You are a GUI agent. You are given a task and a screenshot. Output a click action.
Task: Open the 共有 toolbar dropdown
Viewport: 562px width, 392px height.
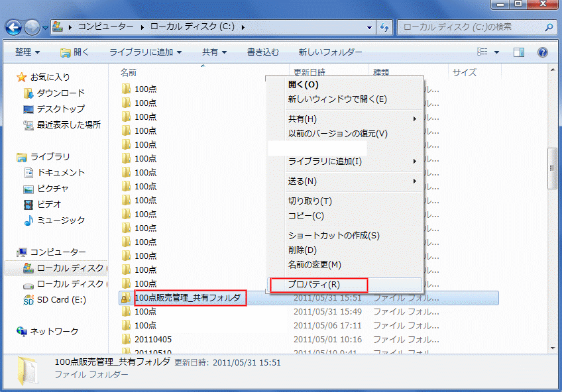(214, 52)
